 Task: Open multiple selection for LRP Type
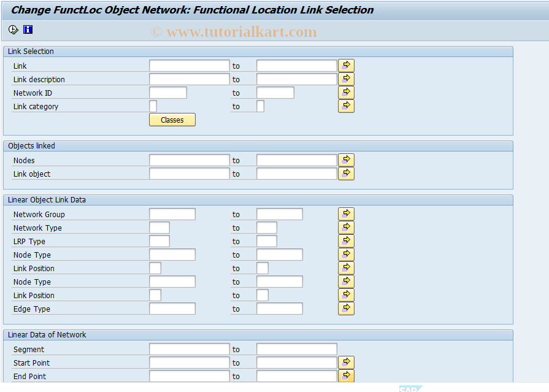[x=347, y=241]
